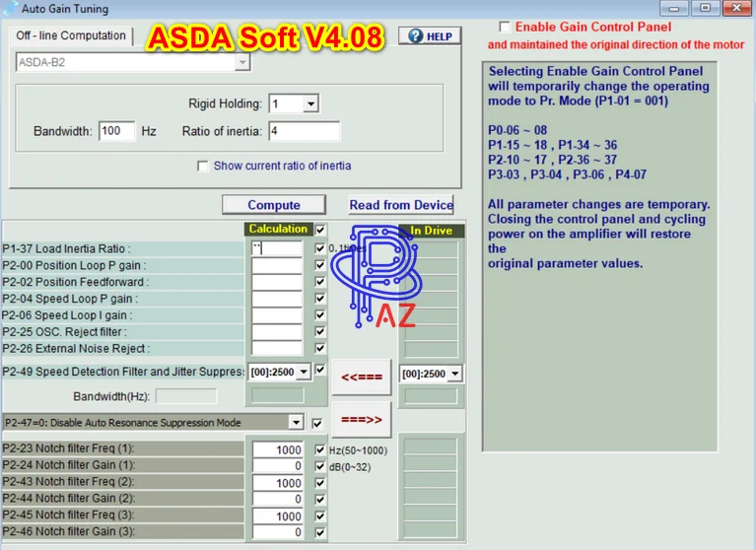Uncheck P2-45 Notch filter Freq (3) checkbox

[319, 516]
